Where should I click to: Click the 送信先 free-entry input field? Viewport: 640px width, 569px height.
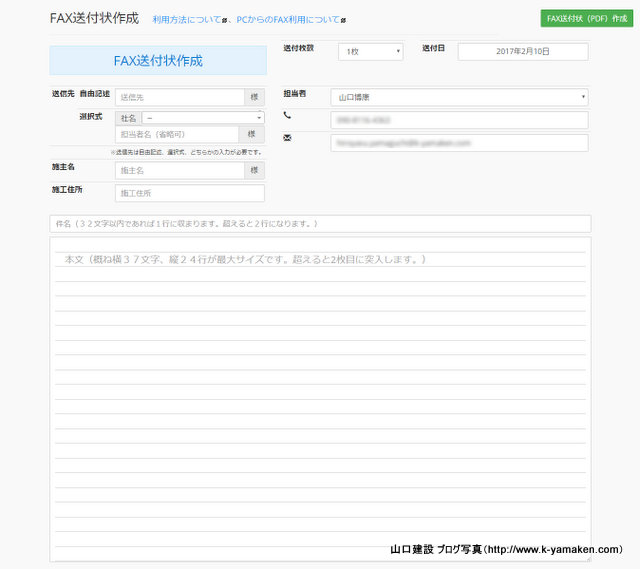tap(180, 97)
